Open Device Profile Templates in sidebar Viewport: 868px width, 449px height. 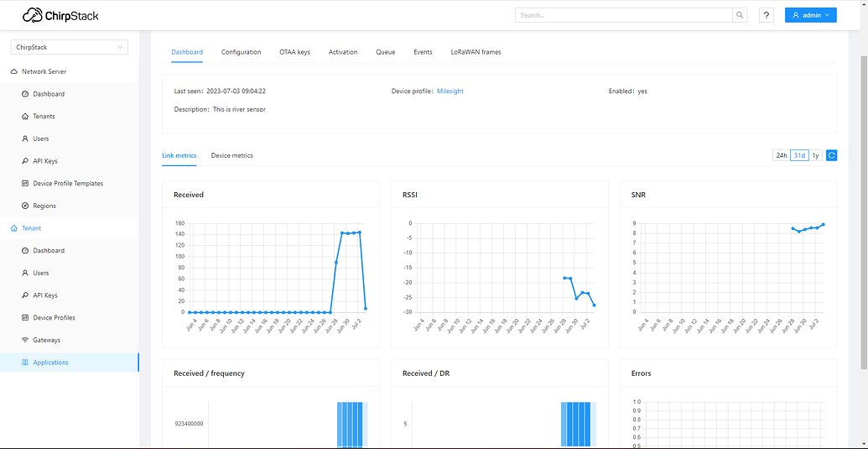pyautogui.click(x=68, y=183)
